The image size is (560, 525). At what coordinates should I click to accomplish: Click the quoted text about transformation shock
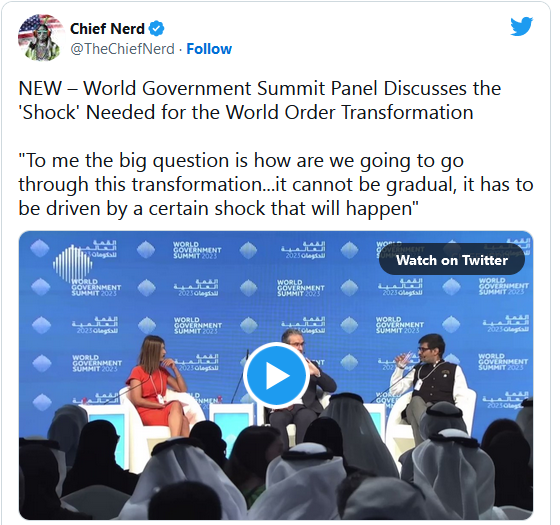coord(276,184)
